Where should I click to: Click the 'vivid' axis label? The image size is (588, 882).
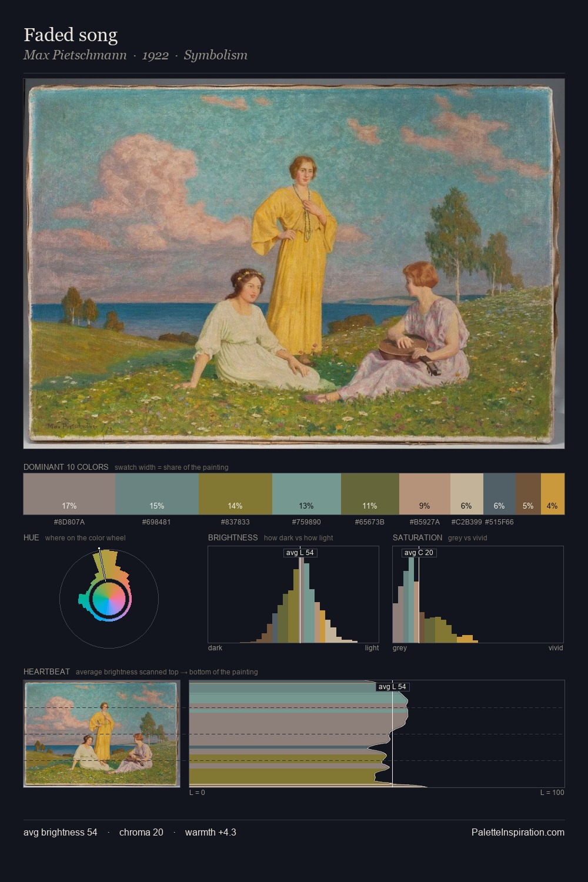pyautogui.click(x=556, y=648)
